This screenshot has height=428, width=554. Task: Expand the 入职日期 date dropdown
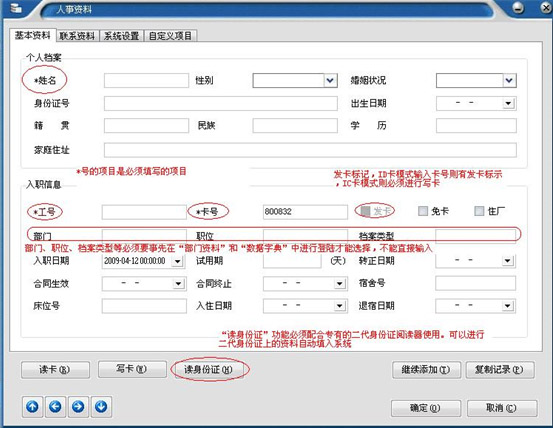coord(178,262)
